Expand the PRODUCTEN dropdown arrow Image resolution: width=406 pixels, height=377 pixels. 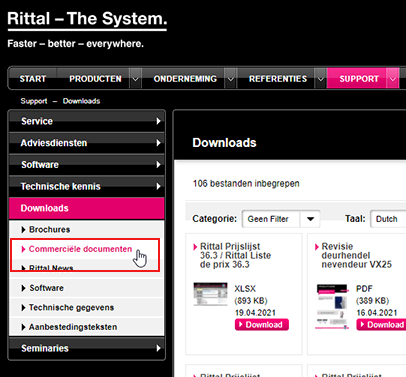click(135, 79)
